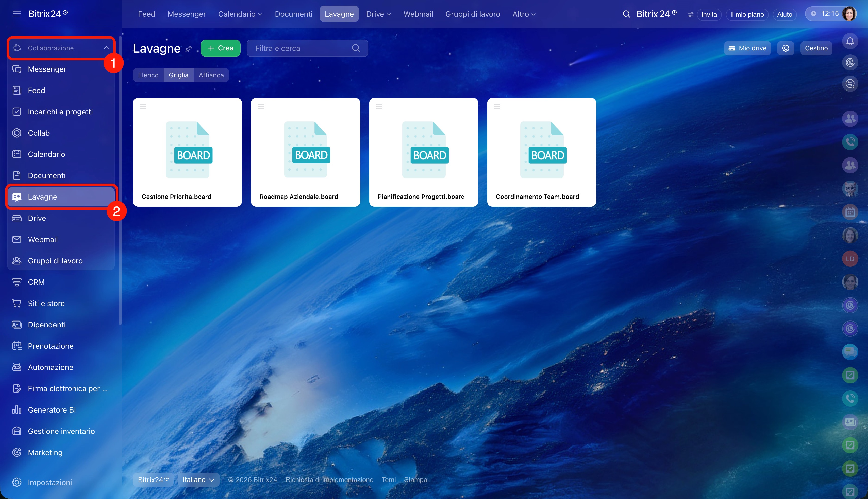Go to Incarichi e progetti in the sidebar

(61, 112)
